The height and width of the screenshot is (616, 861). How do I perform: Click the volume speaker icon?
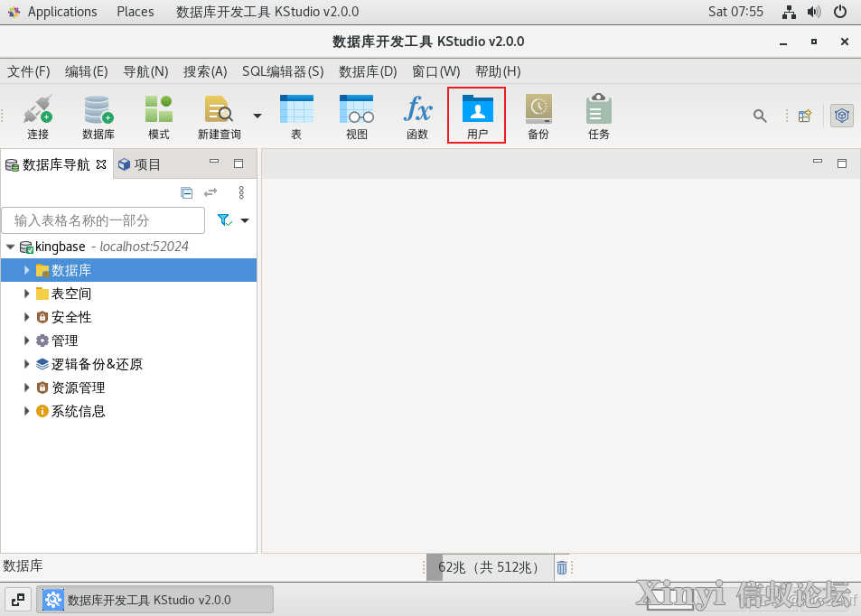point(814,12)
